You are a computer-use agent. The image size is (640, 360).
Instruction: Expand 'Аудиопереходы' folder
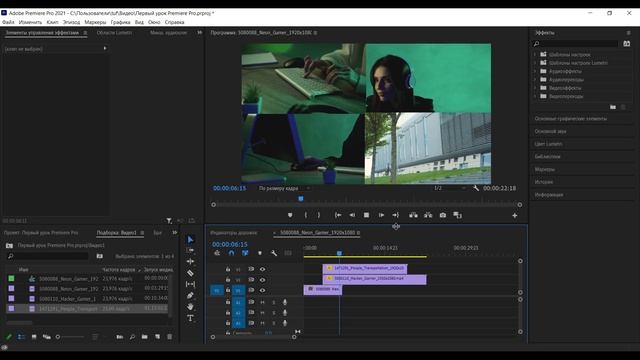tap(535, 80)
